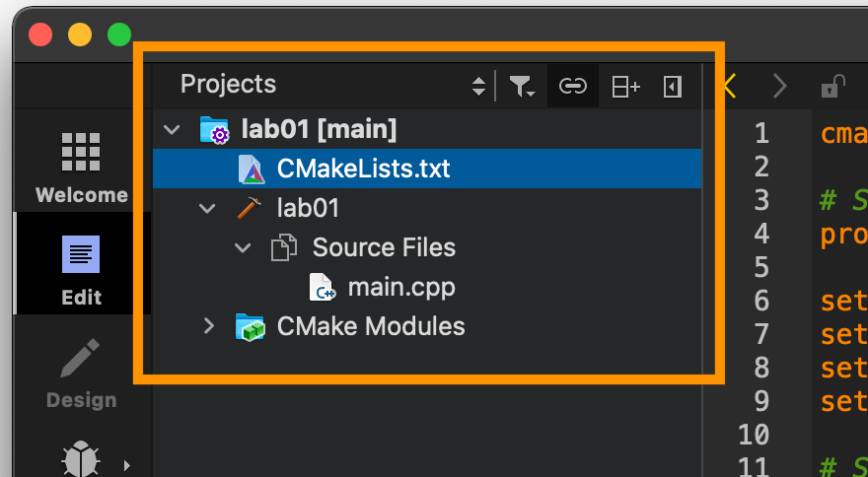Select CMakeLists.txt in the project tree

pos(364,169)
